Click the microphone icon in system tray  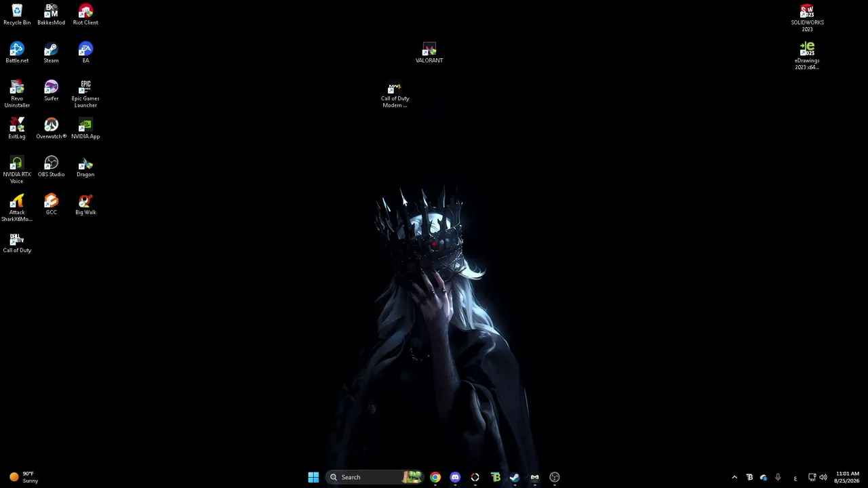coord(778,477)
